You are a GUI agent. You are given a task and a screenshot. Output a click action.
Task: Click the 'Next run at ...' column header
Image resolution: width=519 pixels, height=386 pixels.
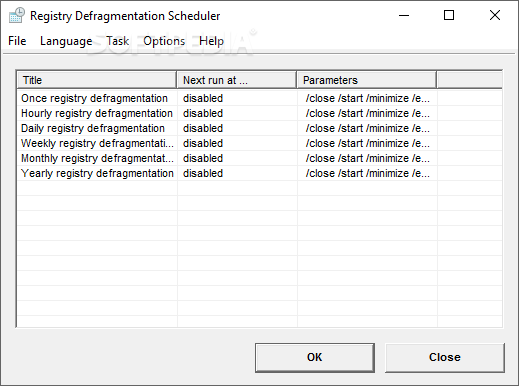[x=237, y=80]
